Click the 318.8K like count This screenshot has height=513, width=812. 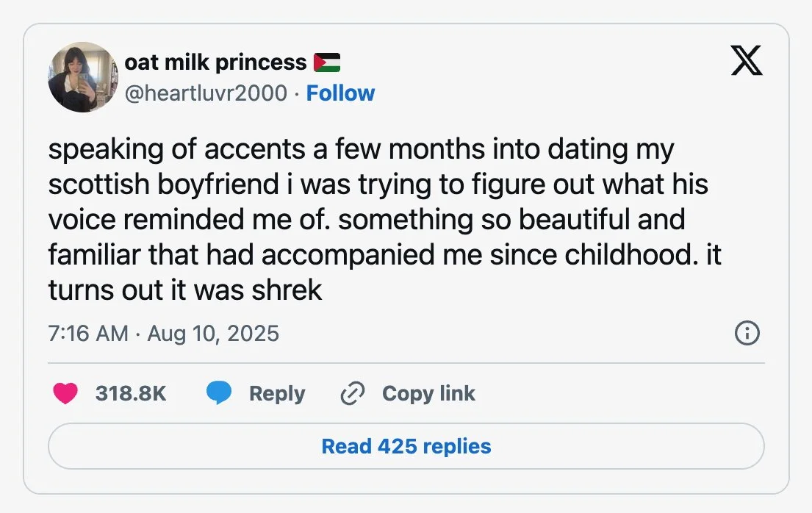click(x=131, y=394)
